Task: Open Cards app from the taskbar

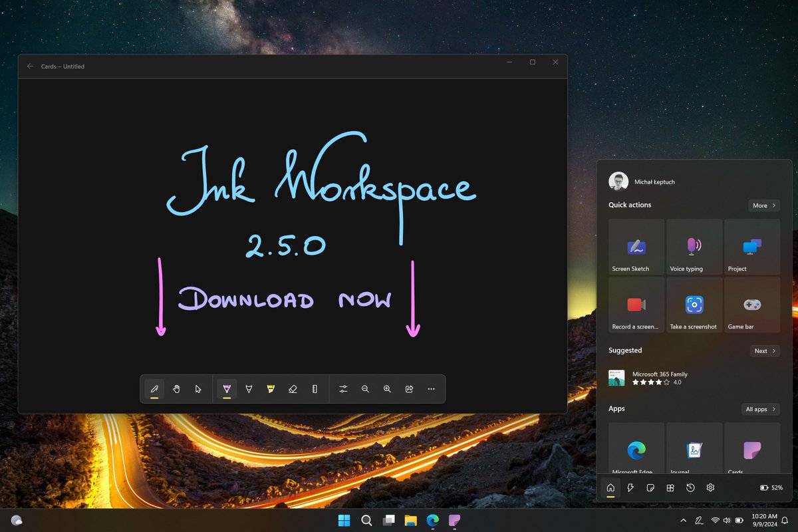Action: pyautogui.click(x=454, y=520)
